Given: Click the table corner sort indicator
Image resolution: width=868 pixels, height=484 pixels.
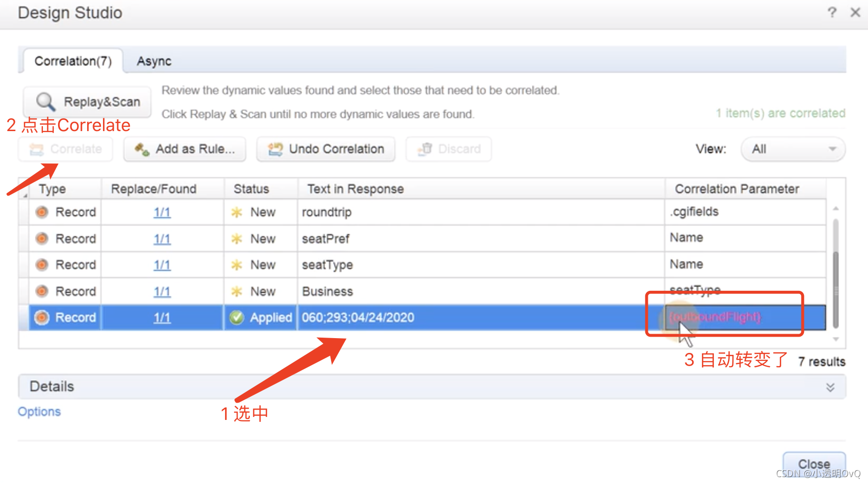Looking at the screenshot, I should 25,196.
